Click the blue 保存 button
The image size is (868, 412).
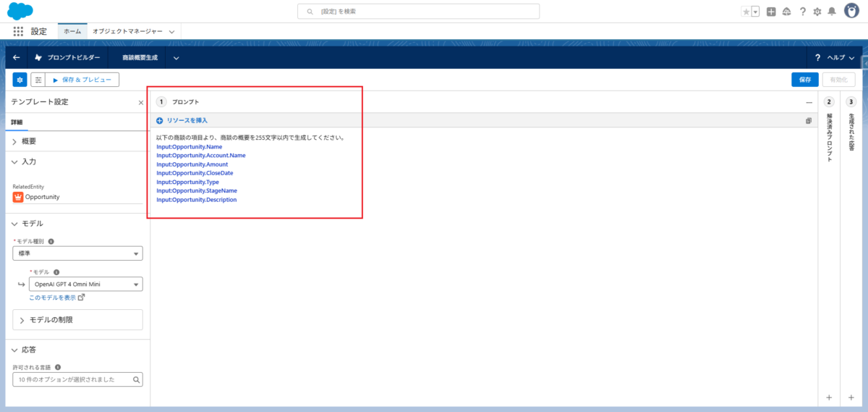(x=804, y=80)
